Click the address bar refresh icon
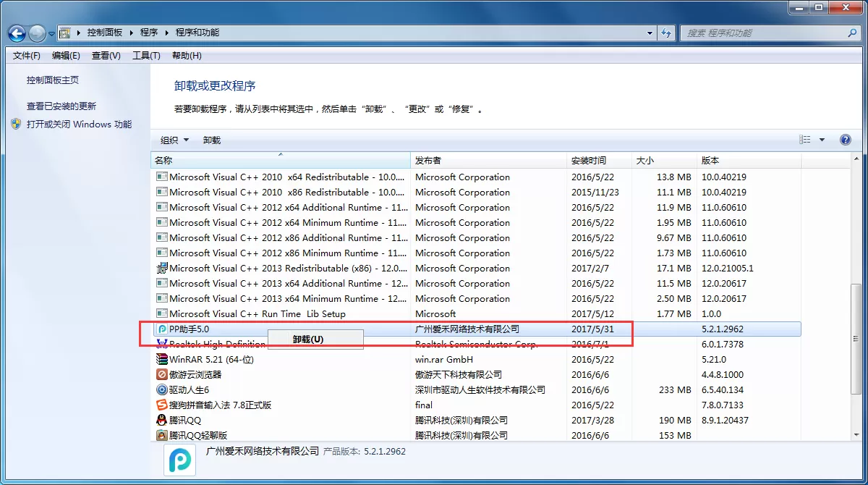Screen dimensions: 868x485 point(667,33)
